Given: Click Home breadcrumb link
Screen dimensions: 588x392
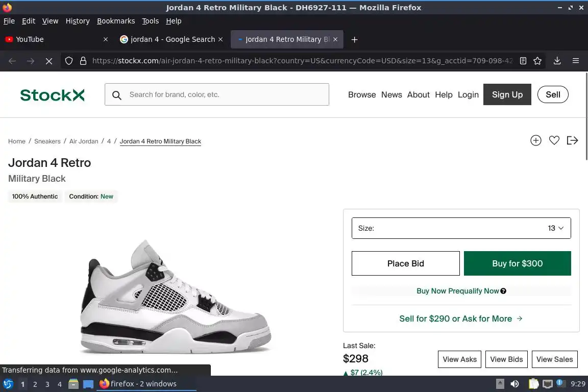Looking at the screenshot, I should pos(17,141).
